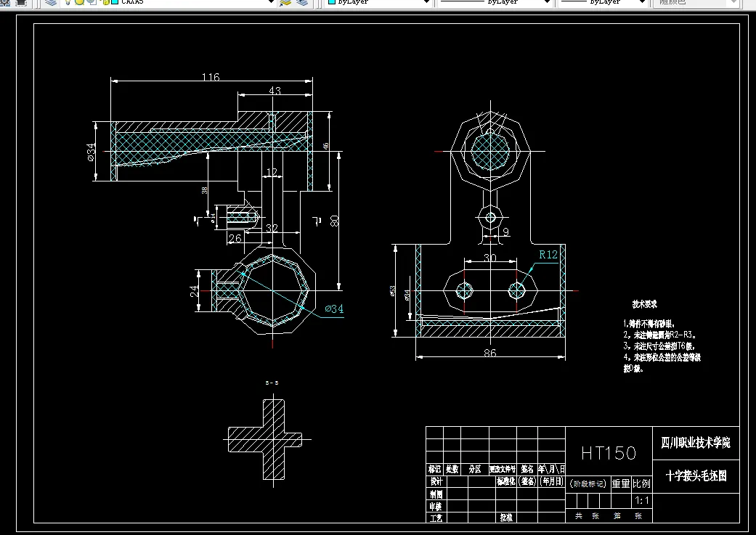This screenshot has width=756, height=535.
Task: Select the 43 dimension text
Action: pyautogui.click(x=275, y=91)
